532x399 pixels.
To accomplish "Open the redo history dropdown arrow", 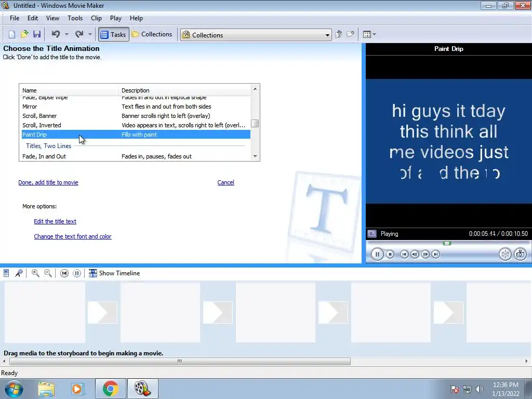I will pos(90,34).
